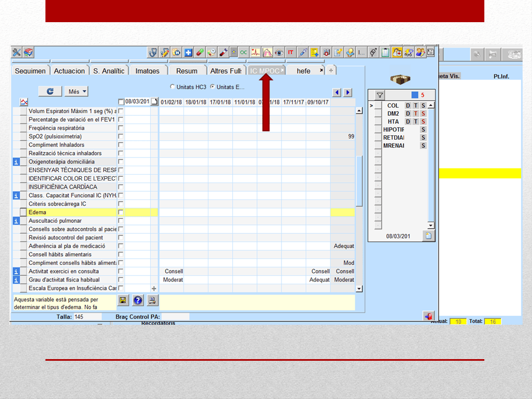Open the red-green pill medication icon
The width and height of the screenshot is (532, 399).
tap(200, 52)
